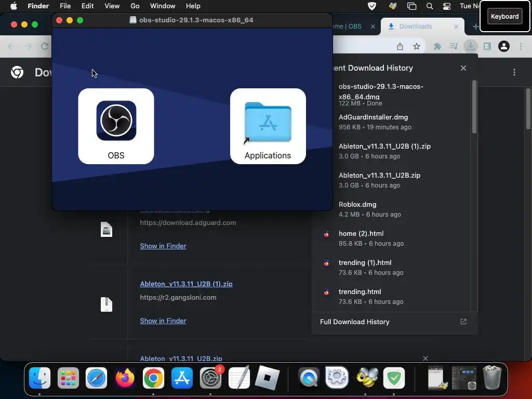Open the Edit menu
Viewport: 532px width, 399px height.
click(x=87, y=6)
